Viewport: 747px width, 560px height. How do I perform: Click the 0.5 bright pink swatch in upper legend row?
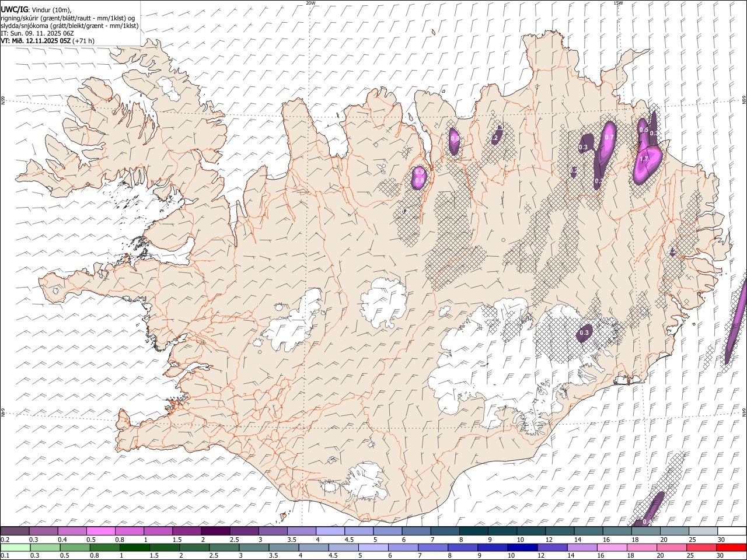pyautogui.click(x=100, y=531)
